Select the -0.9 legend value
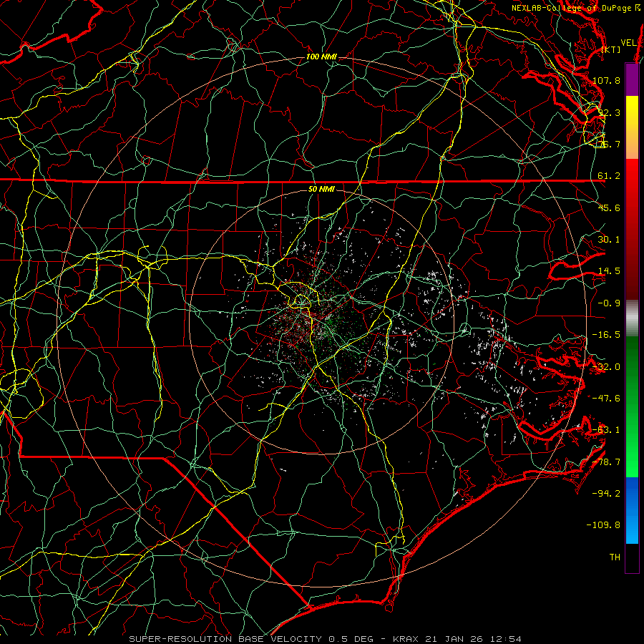 tap(609, 303)
